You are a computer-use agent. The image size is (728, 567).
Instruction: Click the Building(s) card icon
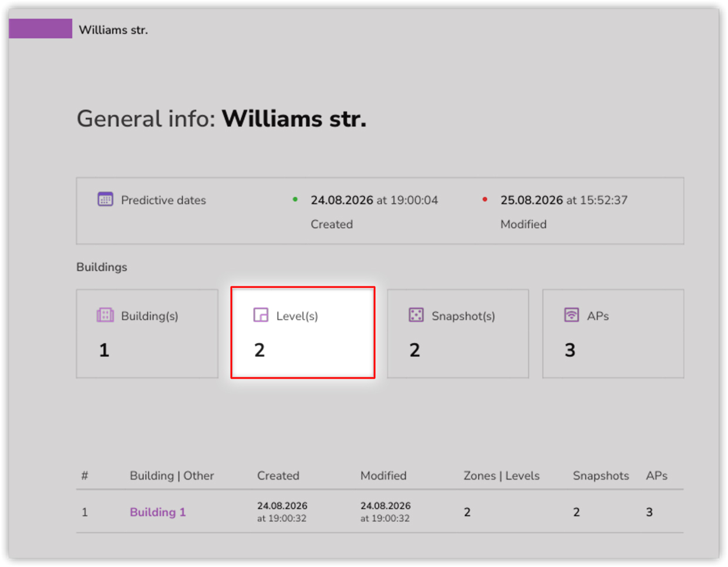pyautogui.click(x=105, y=315)
